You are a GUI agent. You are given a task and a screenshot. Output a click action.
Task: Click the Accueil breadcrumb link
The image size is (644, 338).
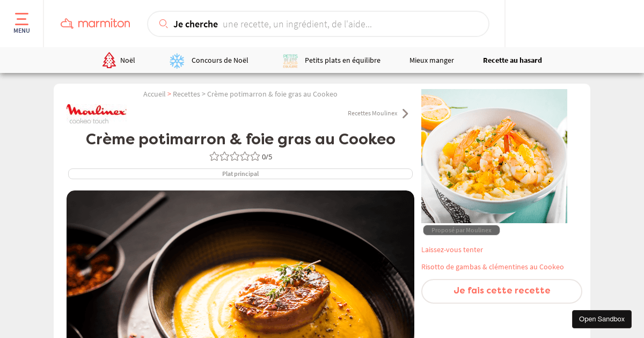pyautogui.click(x=155, y=94)
